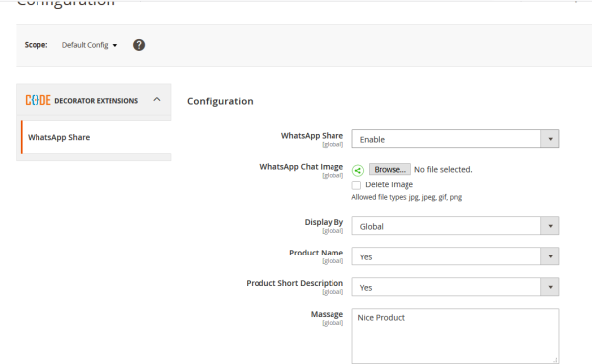The height and width of the screenshot is (364, 592).
Task: Open the Display By Global dropdown
Action: pyautogui.click(x=455, y=226)
